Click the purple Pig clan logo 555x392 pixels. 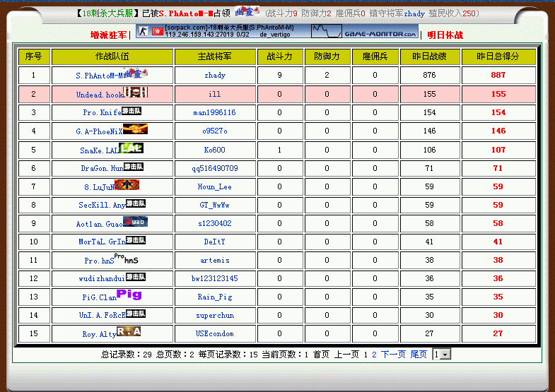click(129, 295)
